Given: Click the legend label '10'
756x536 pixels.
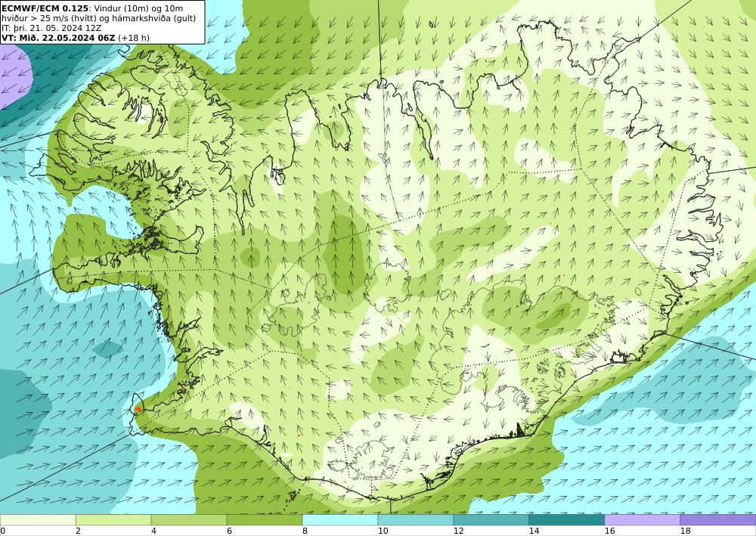Looking at the screenshot, I should (383, 531).
